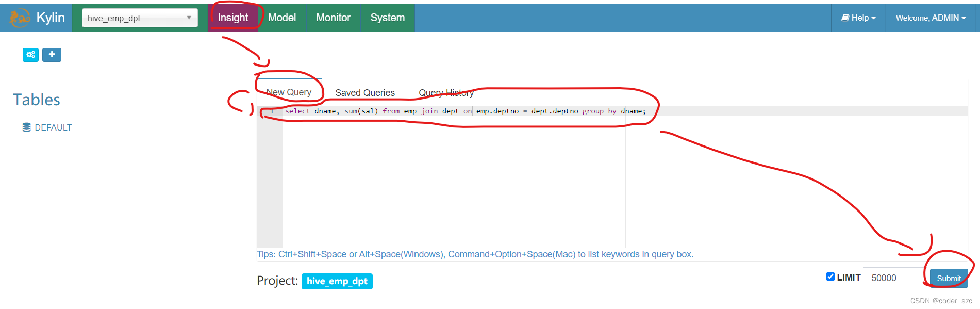Image resolution: width=980 pixels, height=309 pixels.
Task: Click inside the SQL query editor
Action: 612,177
